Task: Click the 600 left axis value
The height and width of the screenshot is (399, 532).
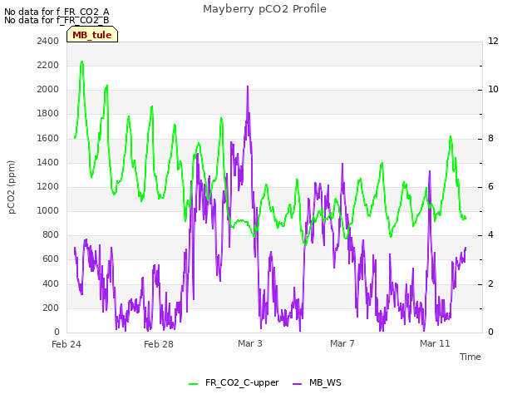Action: 51,259
